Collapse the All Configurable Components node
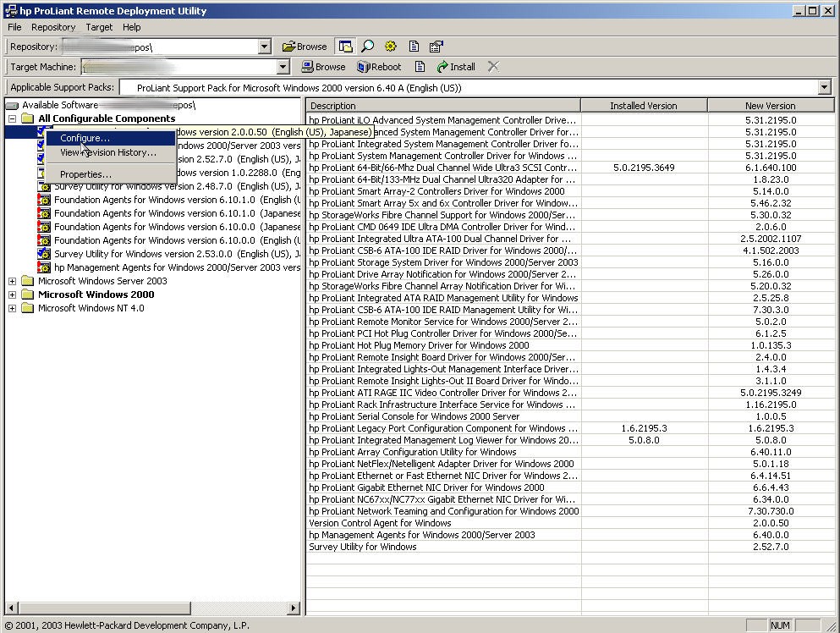840x633 pixels. pos(12,118)
